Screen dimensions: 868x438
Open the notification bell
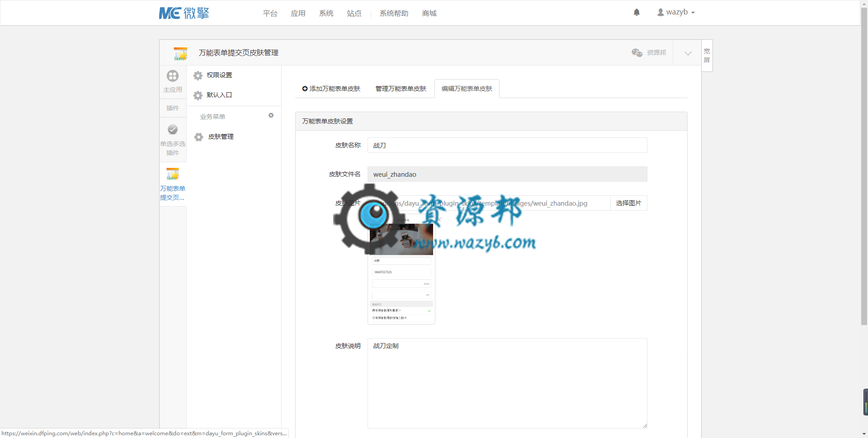click(x=637, y=13)
